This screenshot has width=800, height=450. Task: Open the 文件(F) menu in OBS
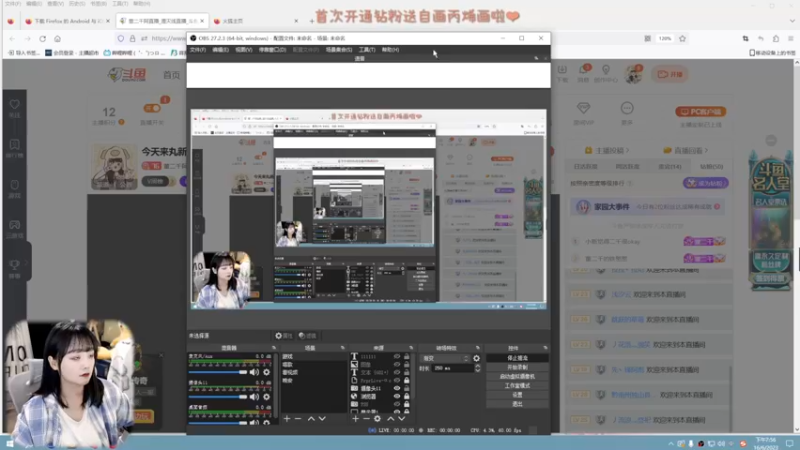(x=197, y=49)
